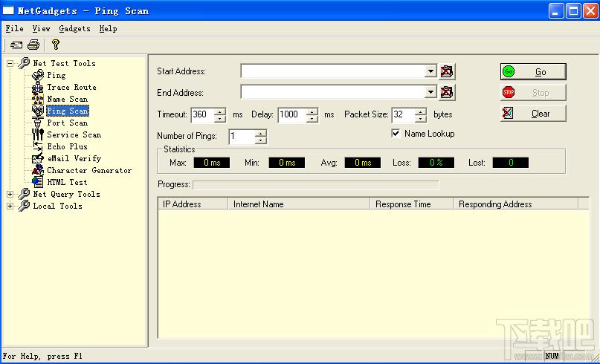Open the End Address dropdown arrow
This screenshot has height=364, width=600.
(430, 92)
